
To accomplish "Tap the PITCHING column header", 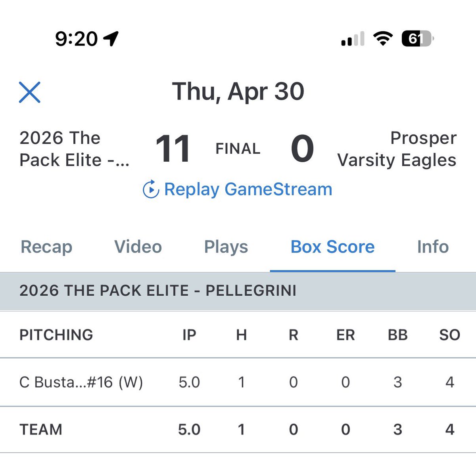I will coord(56,335).
